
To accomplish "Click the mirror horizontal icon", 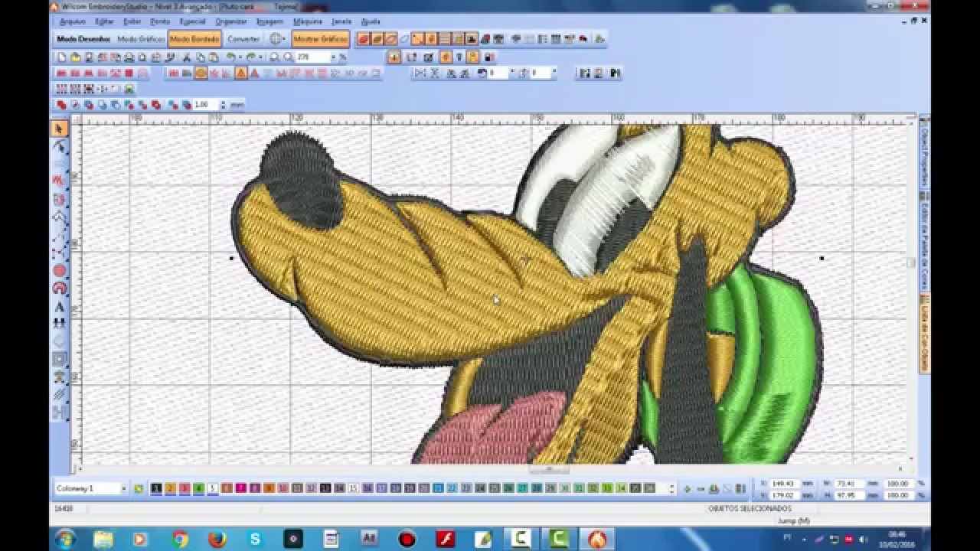I will pyautogui.click(x=420, y=73).
